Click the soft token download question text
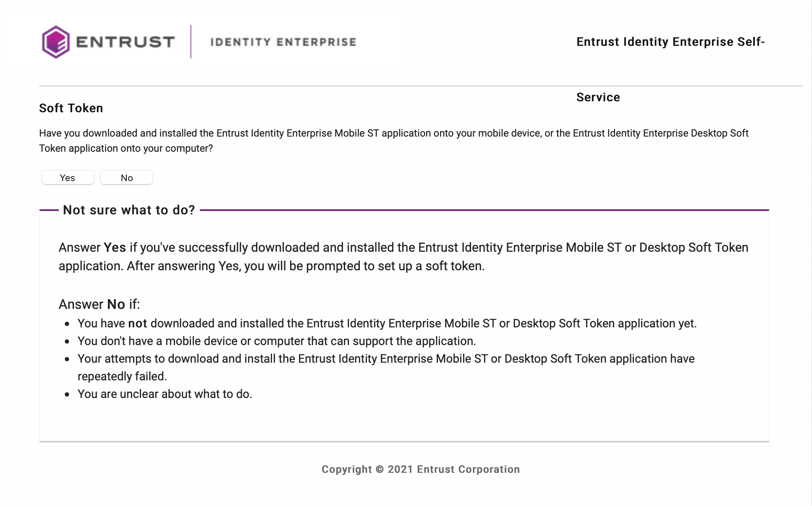Viewport: 812px width, 506px height. click(x=393, y=133)
